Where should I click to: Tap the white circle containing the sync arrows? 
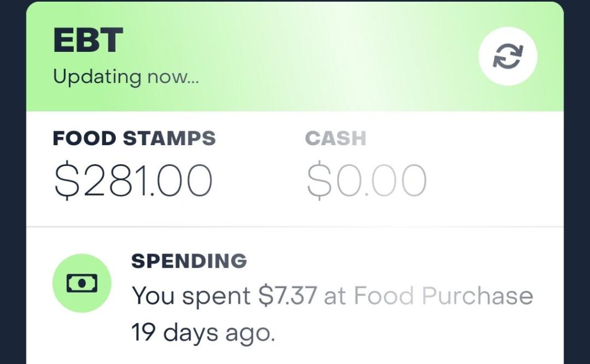coord(508,55)
